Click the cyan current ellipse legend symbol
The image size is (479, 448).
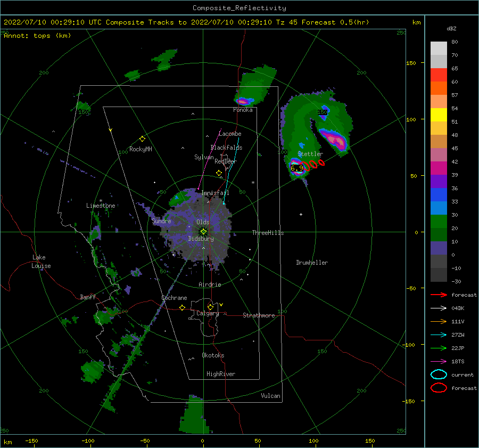(439, 374)
